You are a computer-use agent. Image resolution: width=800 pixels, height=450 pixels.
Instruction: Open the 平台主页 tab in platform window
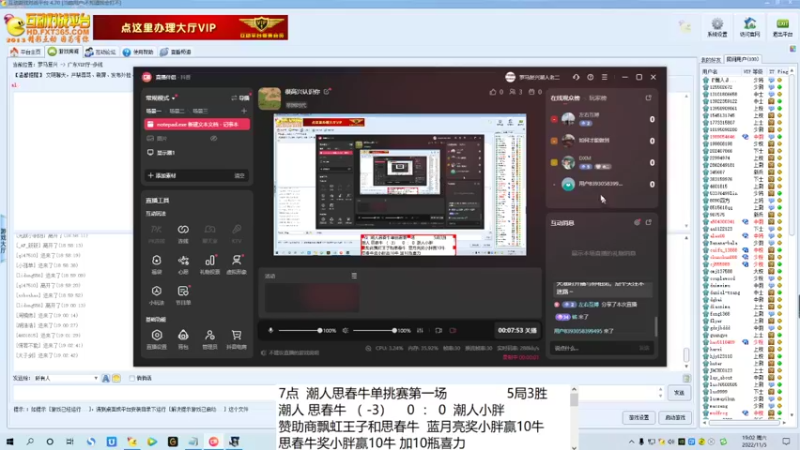coord(26,52)
